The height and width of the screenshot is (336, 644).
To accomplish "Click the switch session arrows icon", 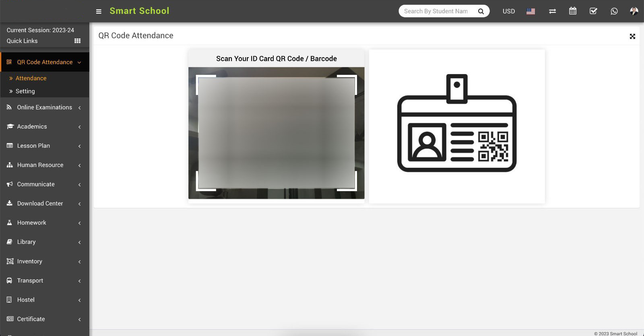I will (x=552, y=11).
